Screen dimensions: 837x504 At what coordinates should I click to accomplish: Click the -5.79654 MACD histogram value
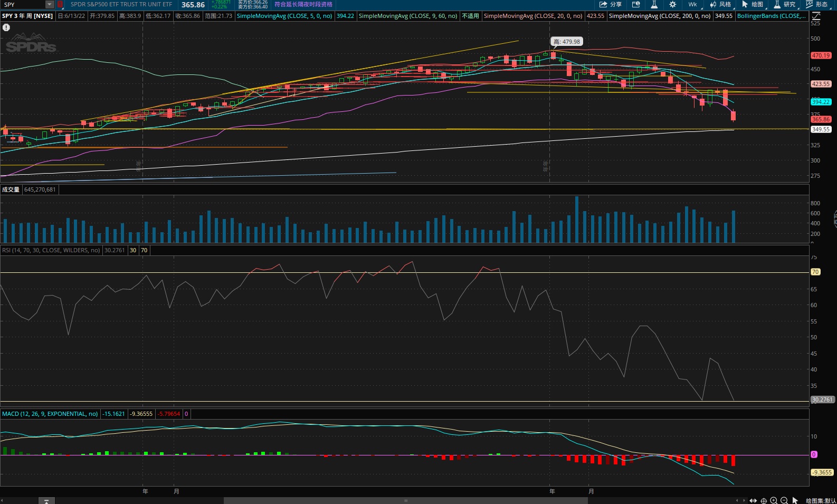pos(169,414)
